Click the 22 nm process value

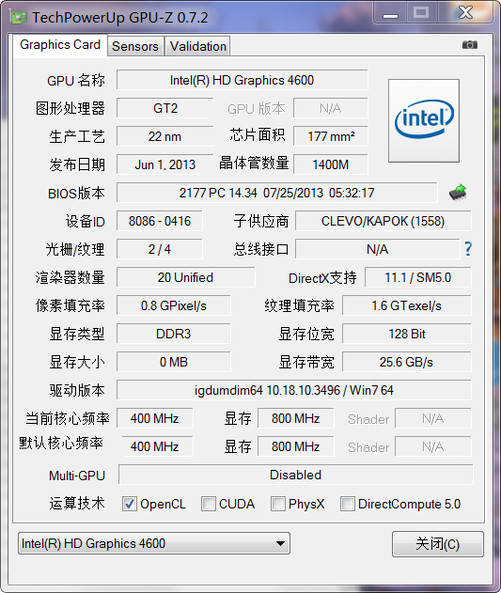165,136
